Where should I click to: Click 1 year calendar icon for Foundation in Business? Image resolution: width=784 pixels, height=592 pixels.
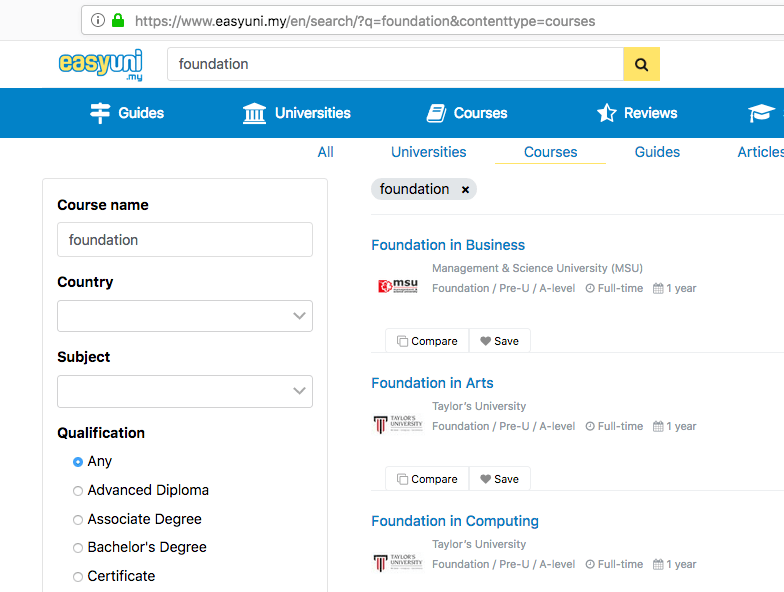(658, 288)
